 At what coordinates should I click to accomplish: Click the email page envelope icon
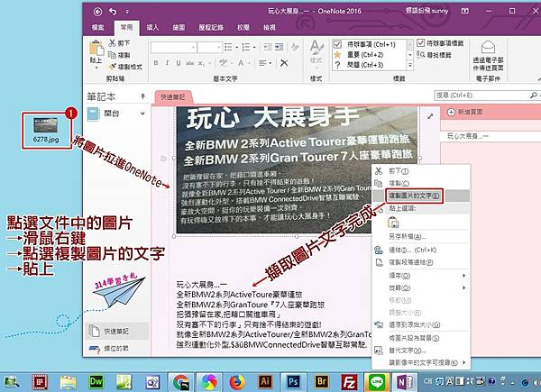[x=488, y=47]
